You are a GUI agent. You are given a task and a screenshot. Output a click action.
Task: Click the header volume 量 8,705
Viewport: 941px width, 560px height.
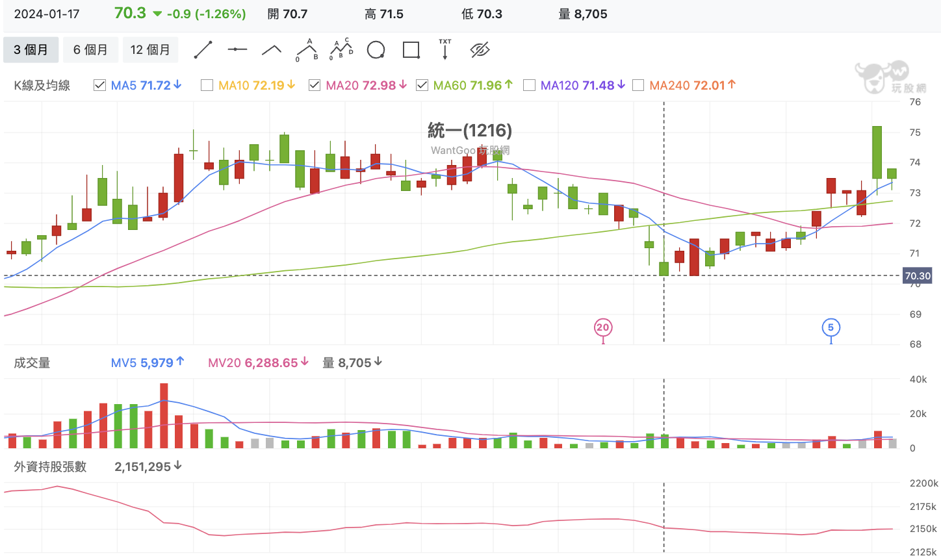click(x=583, y=14)
